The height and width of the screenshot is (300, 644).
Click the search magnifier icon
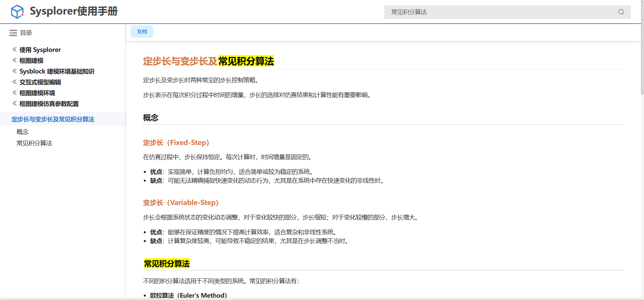621,12
